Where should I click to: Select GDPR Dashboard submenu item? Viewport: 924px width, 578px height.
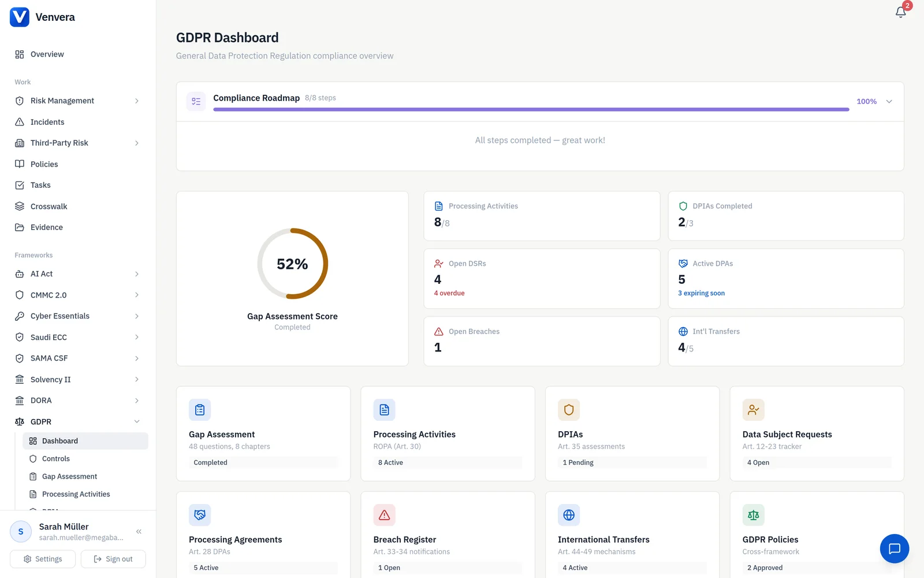pos(85,441)
